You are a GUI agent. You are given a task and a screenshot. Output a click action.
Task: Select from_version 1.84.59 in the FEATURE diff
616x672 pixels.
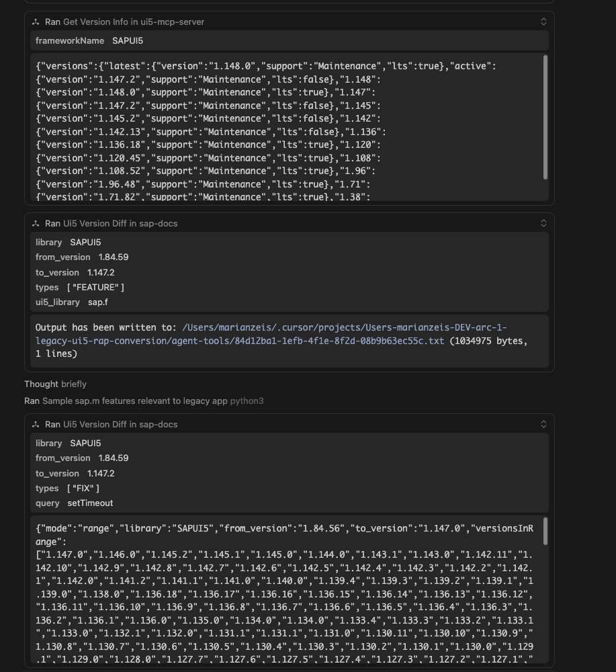[82, 257]
